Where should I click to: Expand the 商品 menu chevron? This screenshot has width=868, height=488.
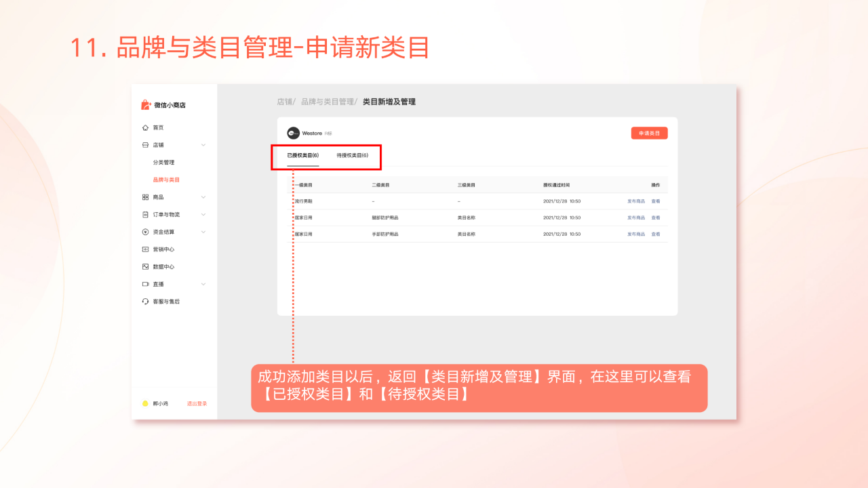(203, 197)
